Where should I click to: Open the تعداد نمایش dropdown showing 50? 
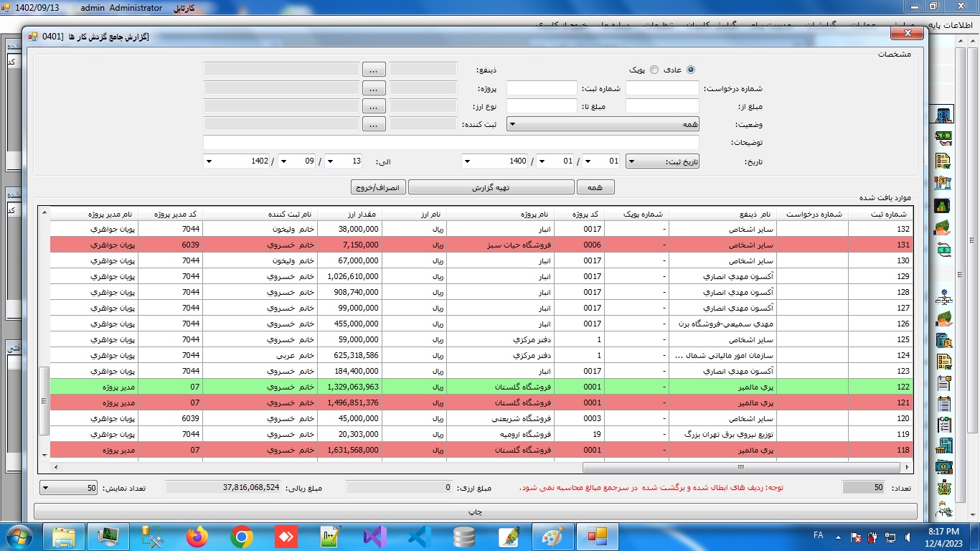pyautogui.click(x=69, y=488)
